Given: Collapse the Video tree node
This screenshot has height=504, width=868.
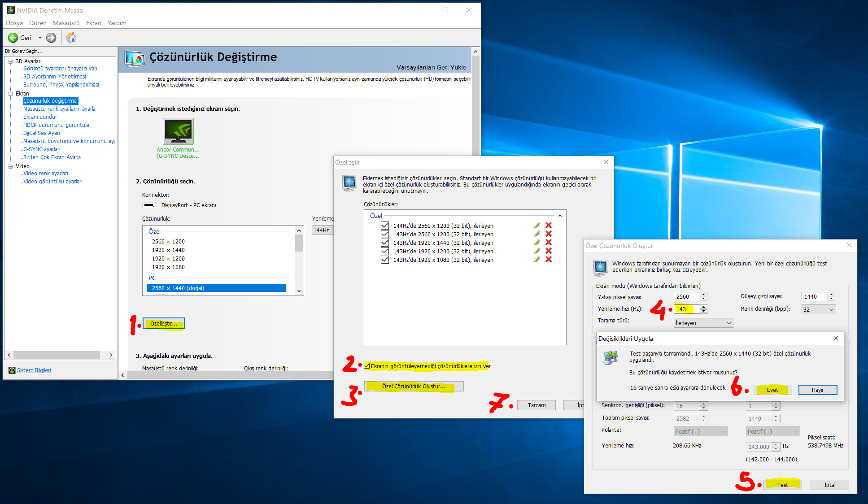Looking at the screenshot, I should 11,166.
